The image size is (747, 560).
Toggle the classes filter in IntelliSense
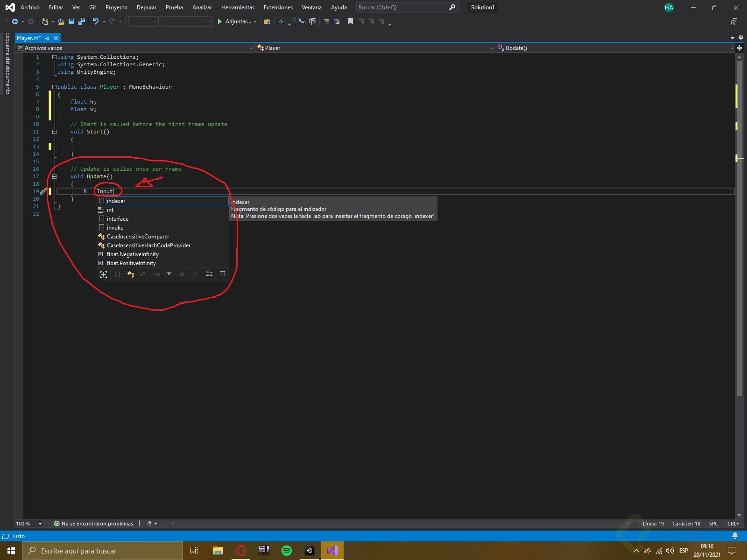131,274
